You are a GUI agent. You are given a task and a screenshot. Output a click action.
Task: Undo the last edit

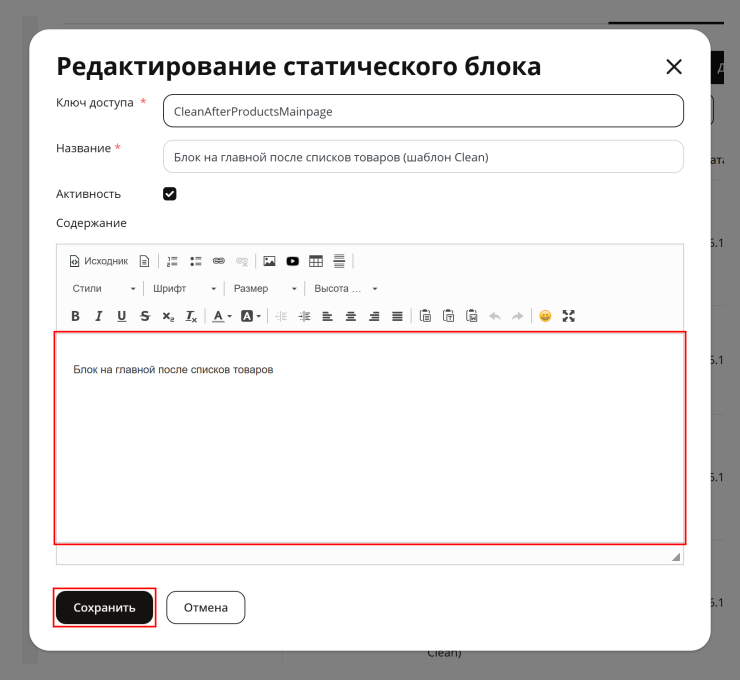click(x=495, y=316)
